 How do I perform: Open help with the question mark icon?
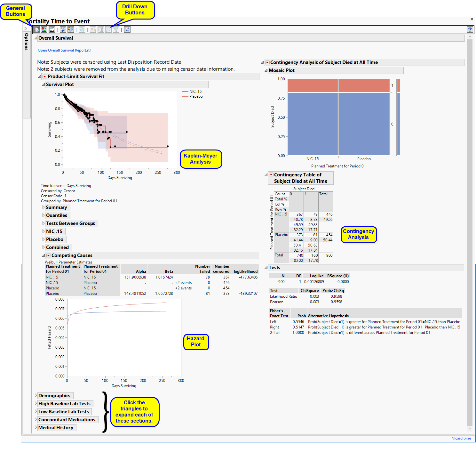pos(470,29)
